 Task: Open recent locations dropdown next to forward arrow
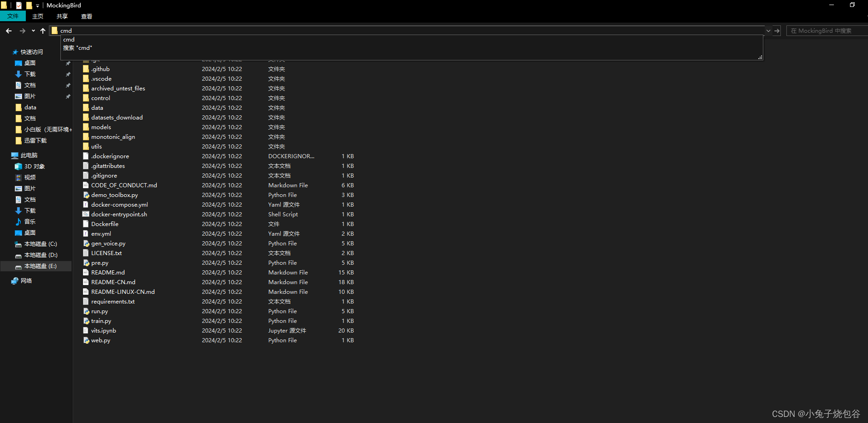[33, 31]
